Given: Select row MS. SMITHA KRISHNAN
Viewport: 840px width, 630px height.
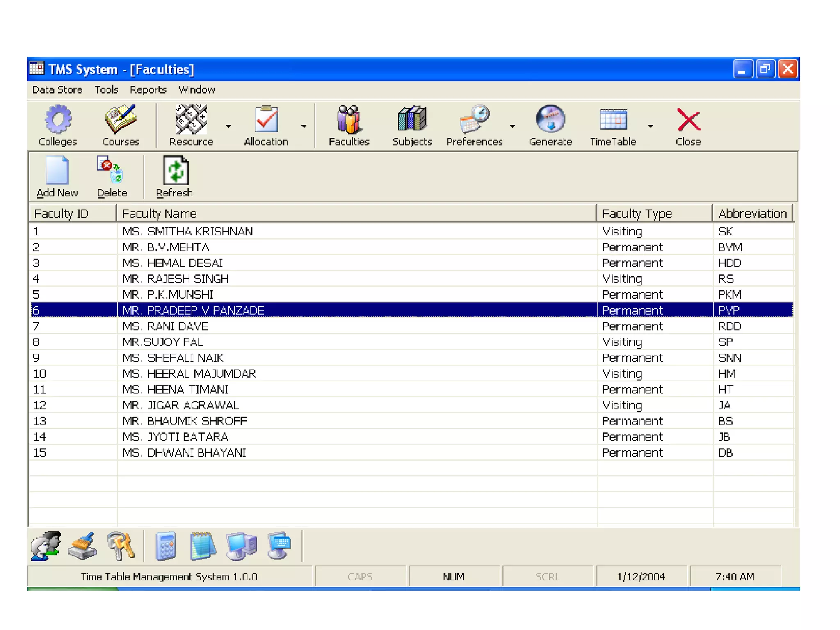Looking at the screenshot, I should click(x=411, y=231).
